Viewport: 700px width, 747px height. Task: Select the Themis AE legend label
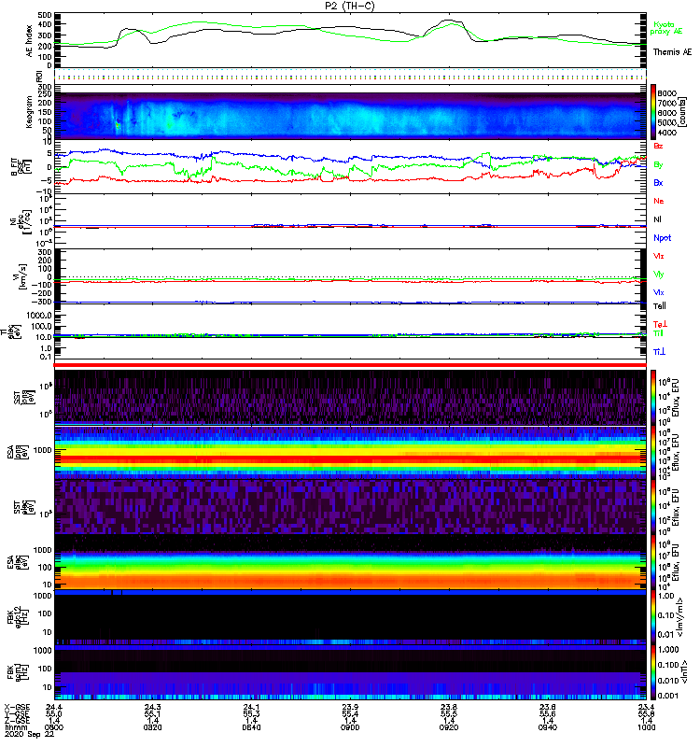pyautogui.click(x=672, y=52)
